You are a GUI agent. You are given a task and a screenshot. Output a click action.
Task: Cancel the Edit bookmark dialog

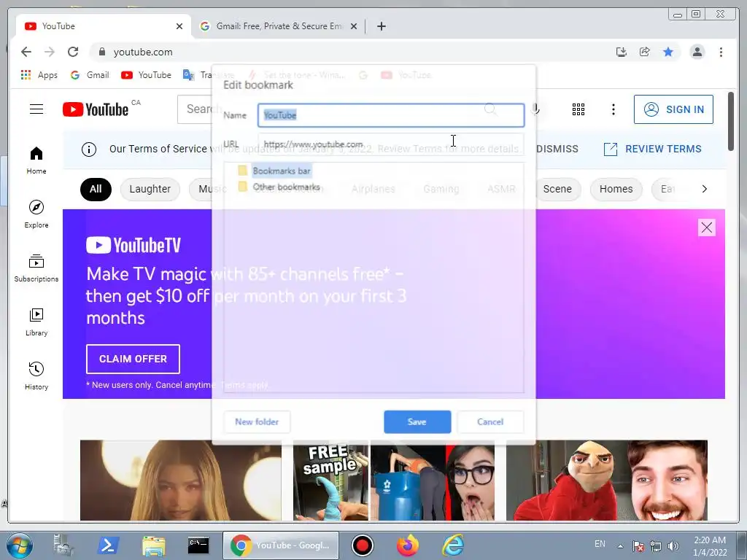click(x=490, y=422)
